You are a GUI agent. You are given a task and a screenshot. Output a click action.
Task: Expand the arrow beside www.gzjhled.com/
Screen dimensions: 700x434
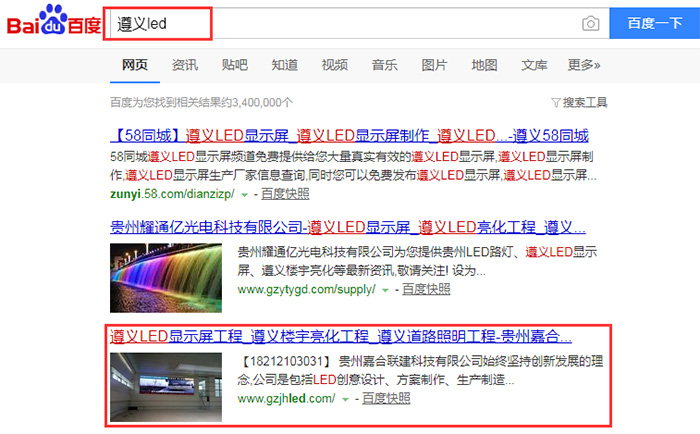coord(345,399)
